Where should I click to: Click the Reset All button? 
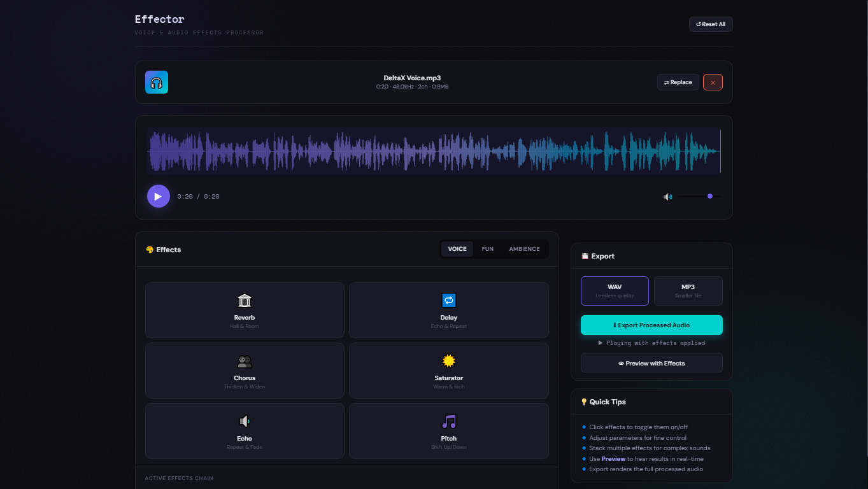click(710, 24)
